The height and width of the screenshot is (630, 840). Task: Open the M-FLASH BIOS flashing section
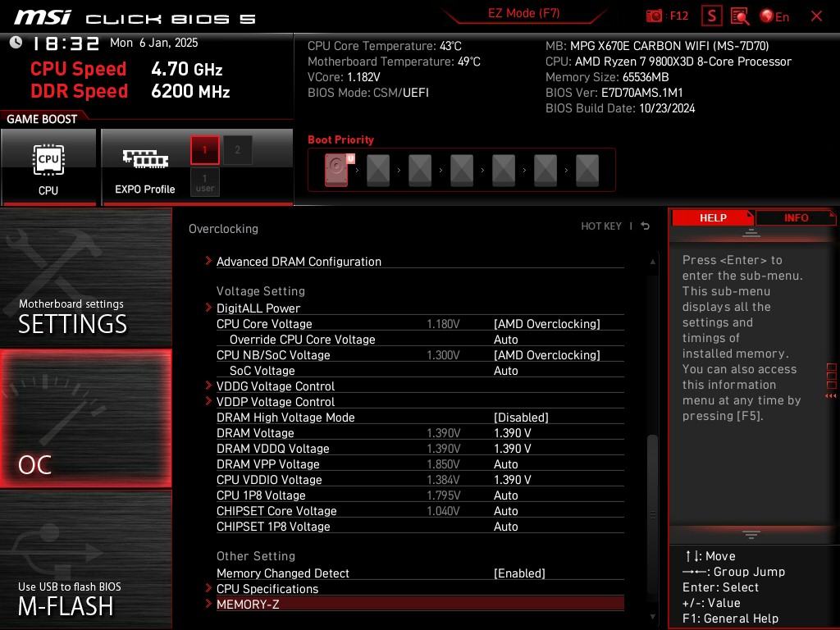[85, 559]
